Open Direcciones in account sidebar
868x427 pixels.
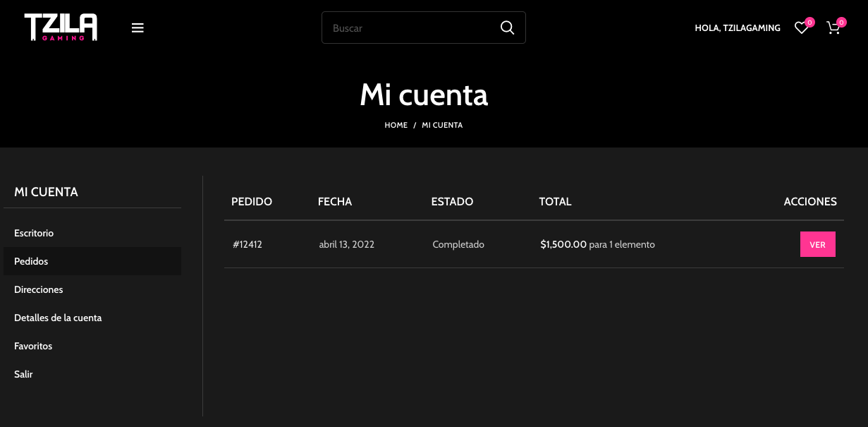(x=39, y=289)
